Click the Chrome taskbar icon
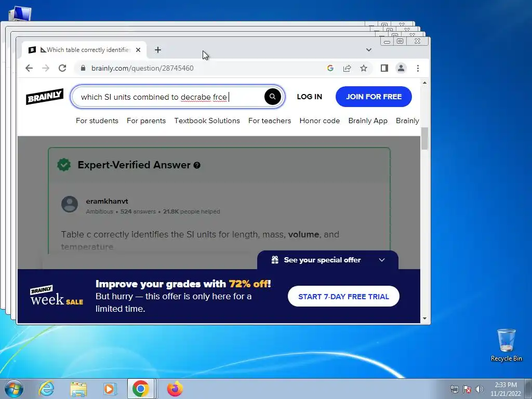This screenshot has width=532, height=399. [x=141, y=389]
